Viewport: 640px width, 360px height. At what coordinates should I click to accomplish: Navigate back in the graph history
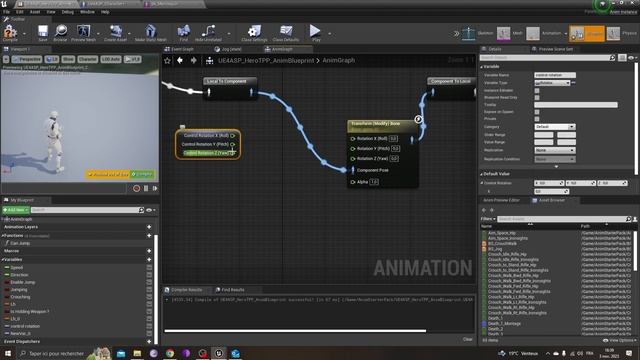tap(180, 60)
